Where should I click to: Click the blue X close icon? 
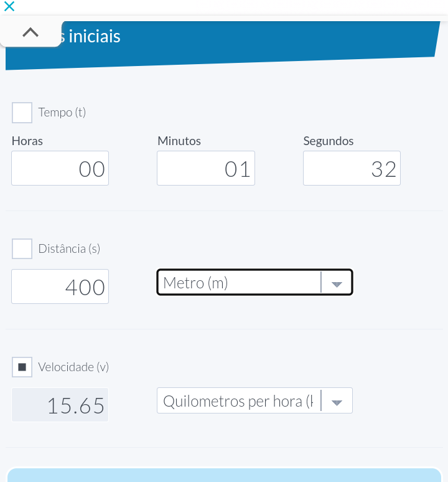9,6
